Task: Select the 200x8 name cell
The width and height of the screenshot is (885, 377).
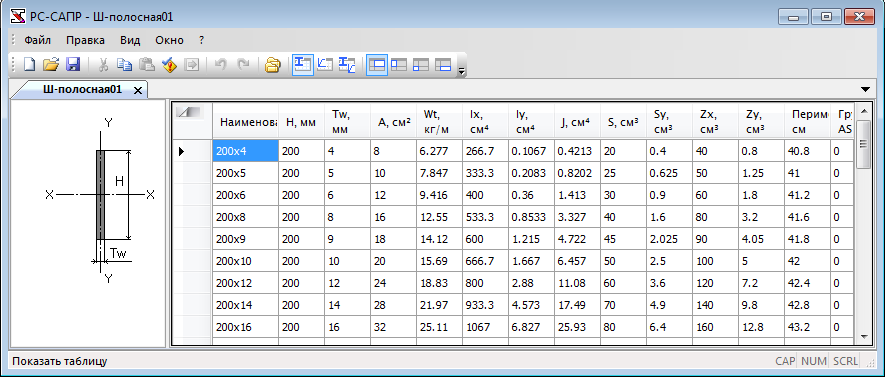Action: (246, 217)
